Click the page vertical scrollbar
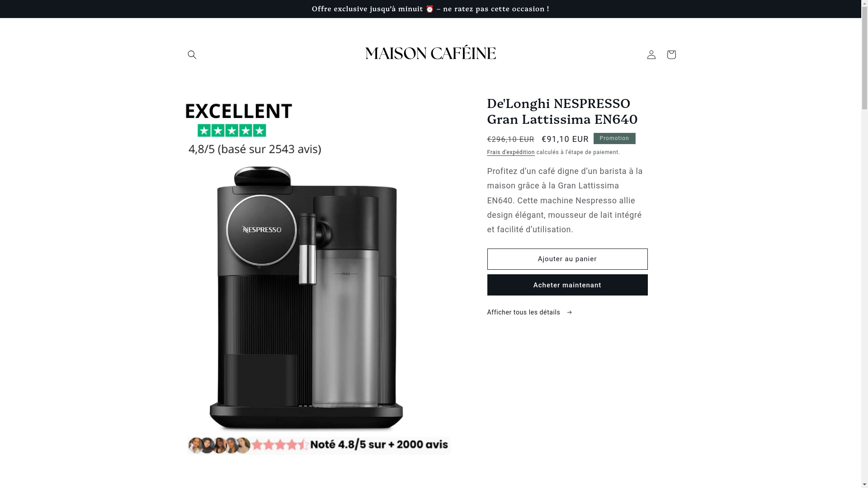The height and width of the screenshot is (488, 868). tap(864, 244)
